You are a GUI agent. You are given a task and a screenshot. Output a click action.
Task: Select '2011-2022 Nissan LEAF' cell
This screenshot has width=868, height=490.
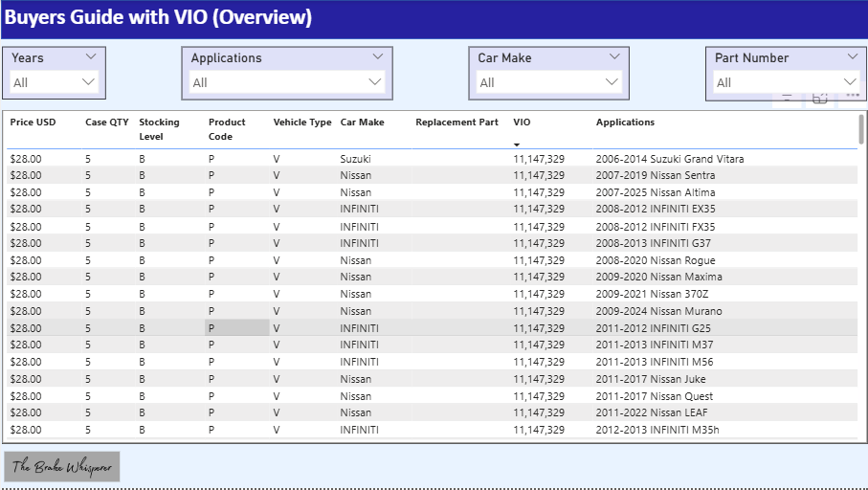pos(652,412)
